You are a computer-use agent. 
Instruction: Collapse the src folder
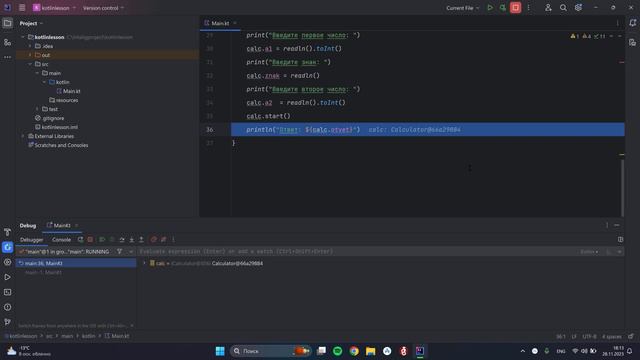click(x=30, y=64)
